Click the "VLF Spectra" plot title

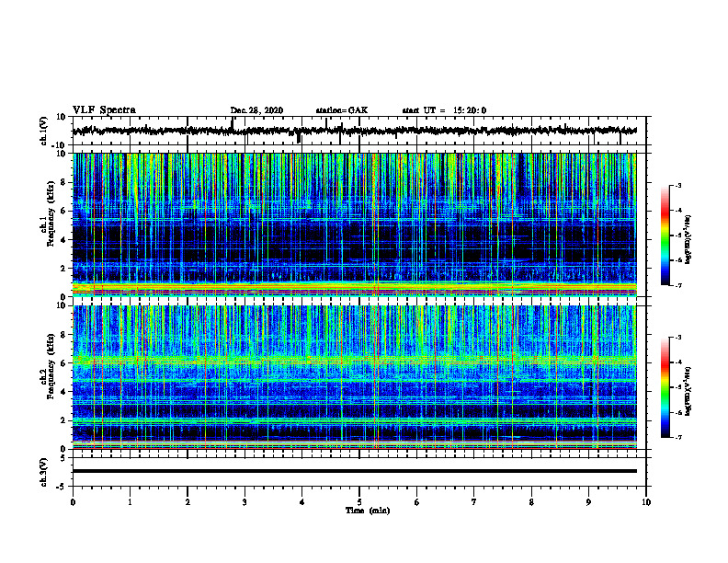(x=104, y=110)
